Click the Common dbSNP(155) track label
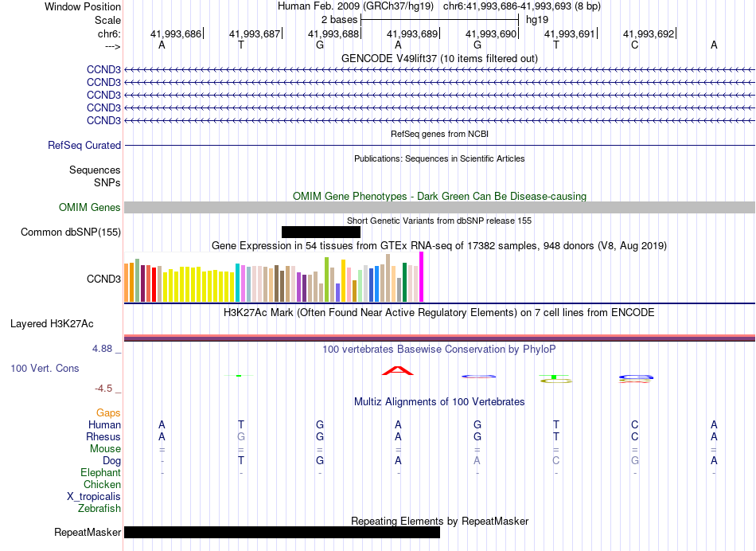 (x=71, y=232)
